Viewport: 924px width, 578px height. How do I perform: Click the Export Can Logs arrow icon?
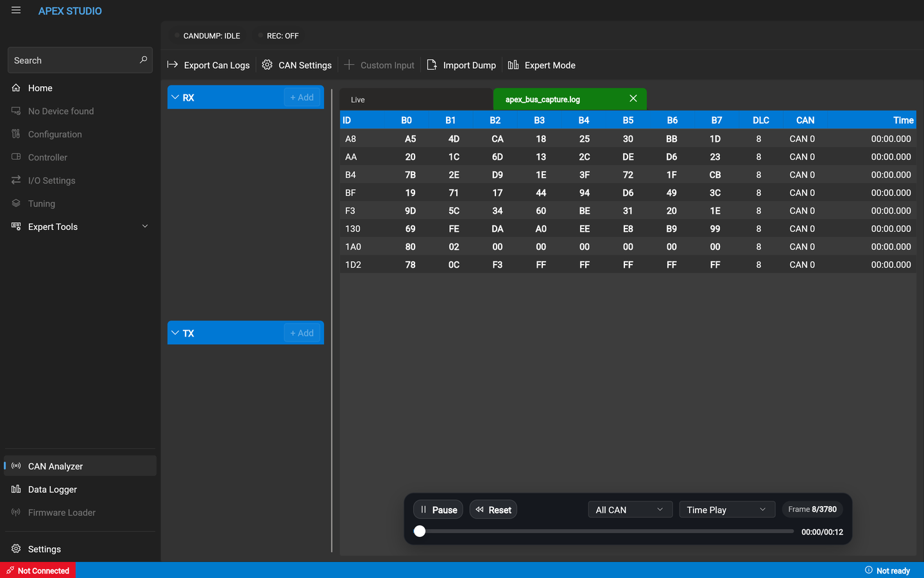pyautogui.click(x=173, y=64)
